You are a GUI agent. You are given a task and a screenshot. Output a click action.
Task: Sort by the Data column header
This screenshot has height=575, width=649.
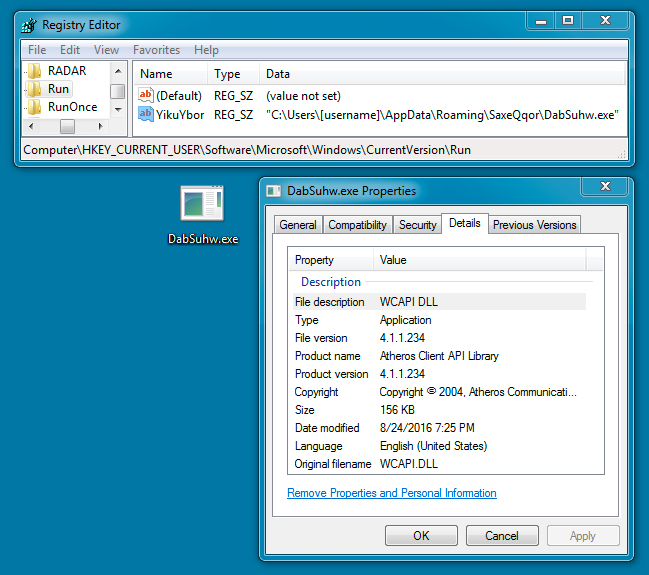(x=278, y=74)
